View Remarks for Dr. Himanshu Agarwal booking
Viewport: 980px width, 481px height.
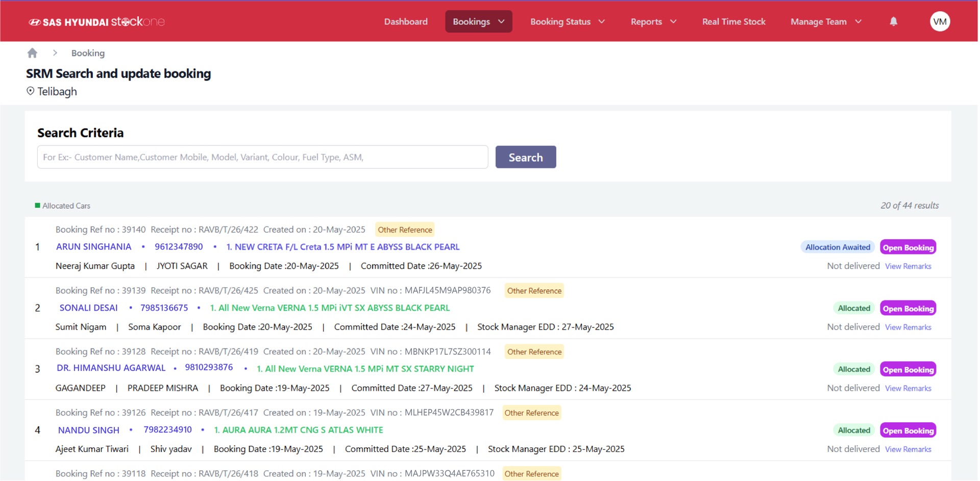[908, 389]
